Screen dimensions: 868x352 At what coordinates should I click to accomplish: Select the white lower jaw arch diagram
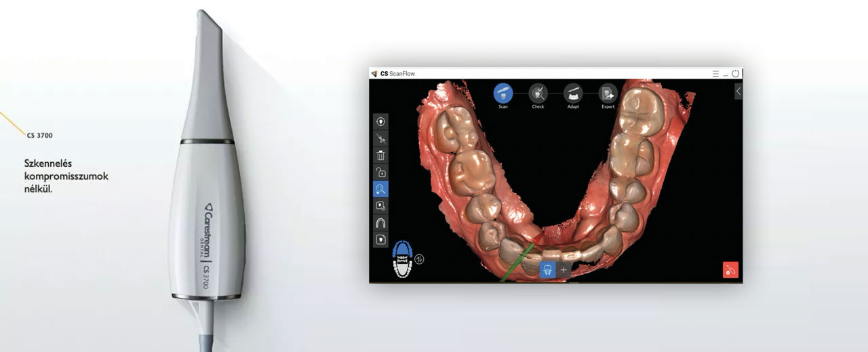tap(403, 269)
